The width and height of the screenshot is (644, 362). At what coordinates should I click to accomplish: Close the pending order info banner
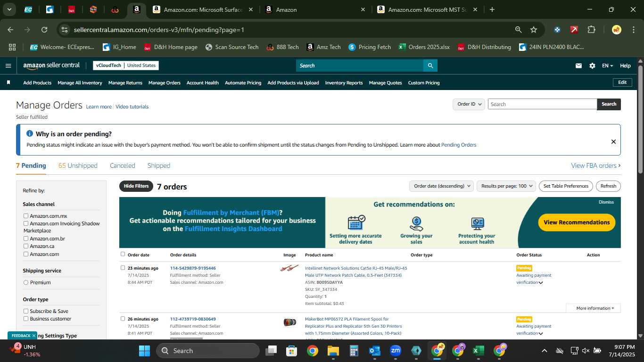(613, 141)
